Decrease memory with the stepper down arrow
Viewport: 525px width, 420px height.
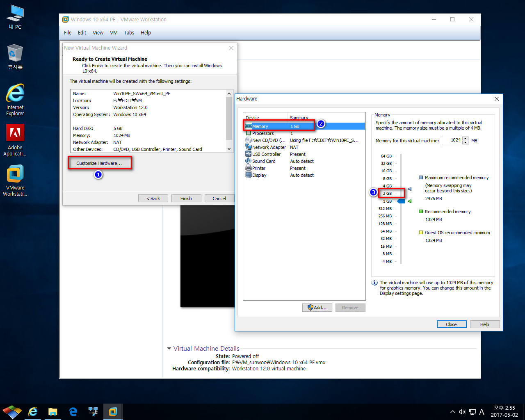click(465, 142)
